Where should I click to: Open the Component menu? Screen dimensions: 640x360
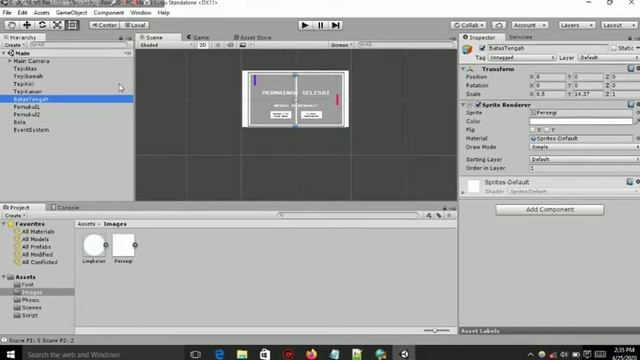pyautogui.click(x=109, y=13)
